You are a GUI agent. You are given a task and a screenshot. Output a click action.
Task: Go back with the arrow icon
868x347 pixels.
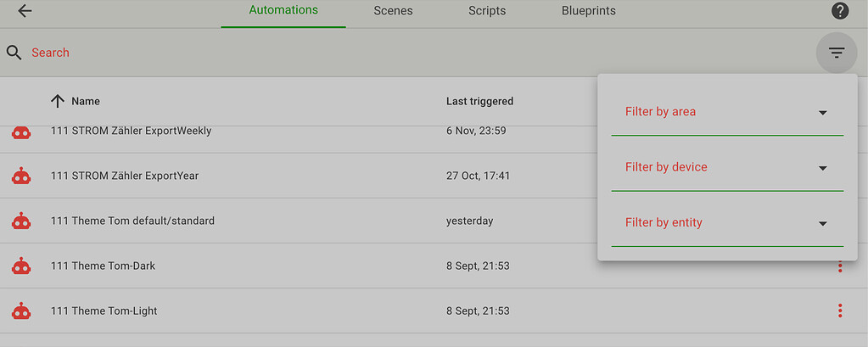[x=25, y=10]
